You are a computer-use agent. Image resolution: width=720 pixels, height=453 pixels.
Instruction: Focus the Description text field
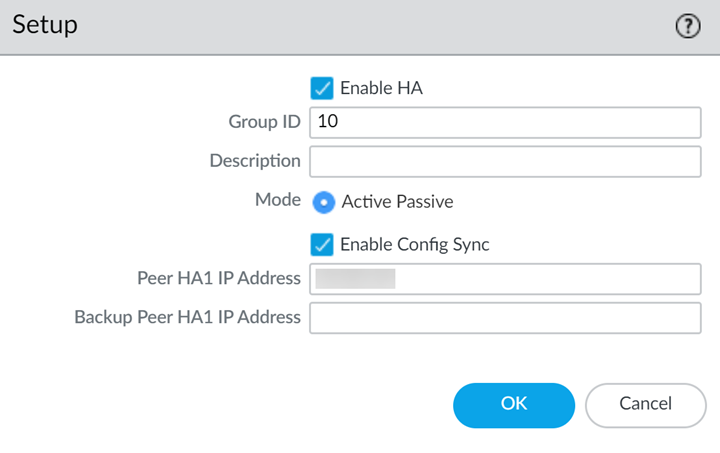click(505, 161)
